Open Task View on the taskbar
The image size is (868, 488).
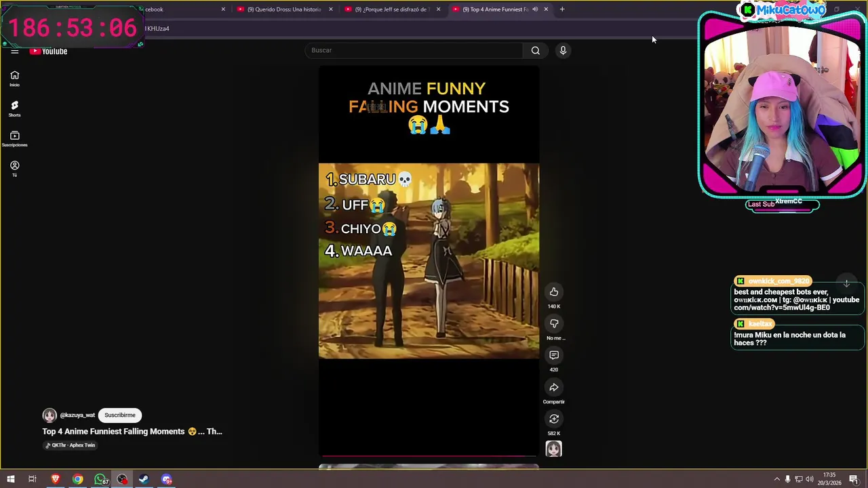click(32, 479)
